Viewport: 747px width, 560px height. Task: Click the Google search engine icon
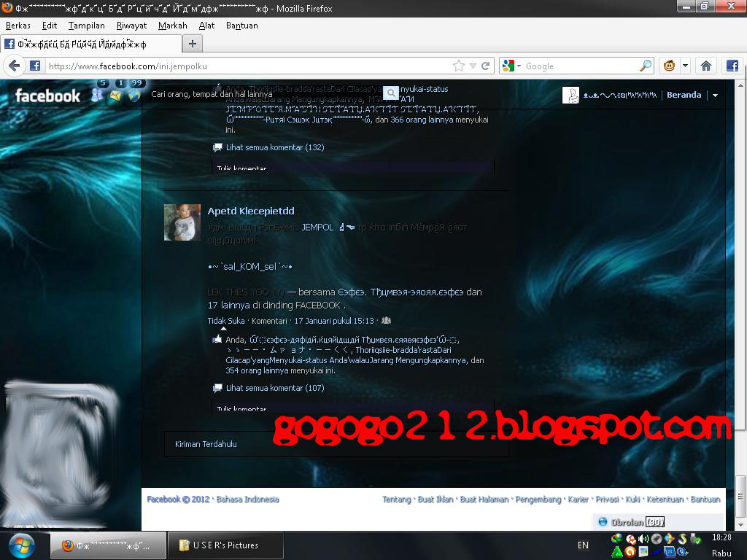tap(508, 66)
